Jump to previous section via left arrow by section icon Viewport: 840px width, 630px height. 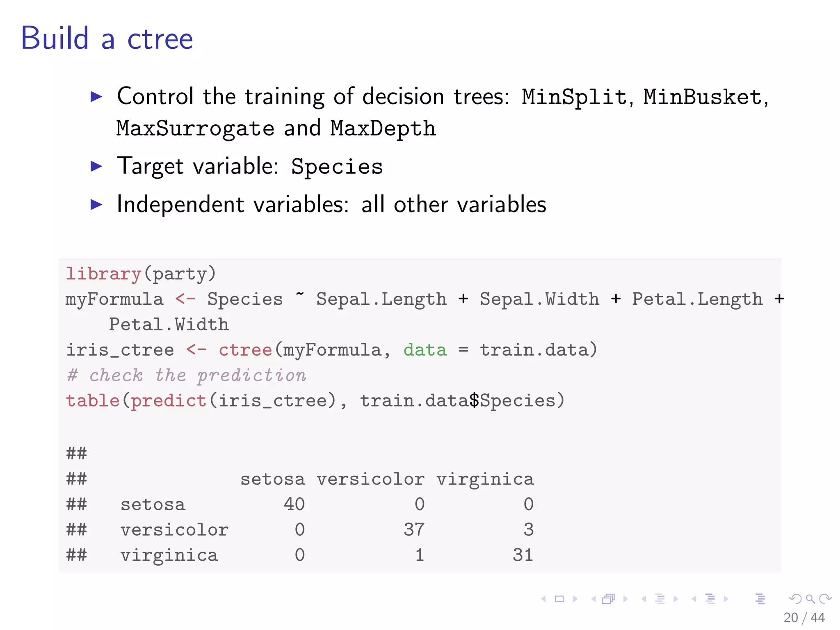(694, 599)
